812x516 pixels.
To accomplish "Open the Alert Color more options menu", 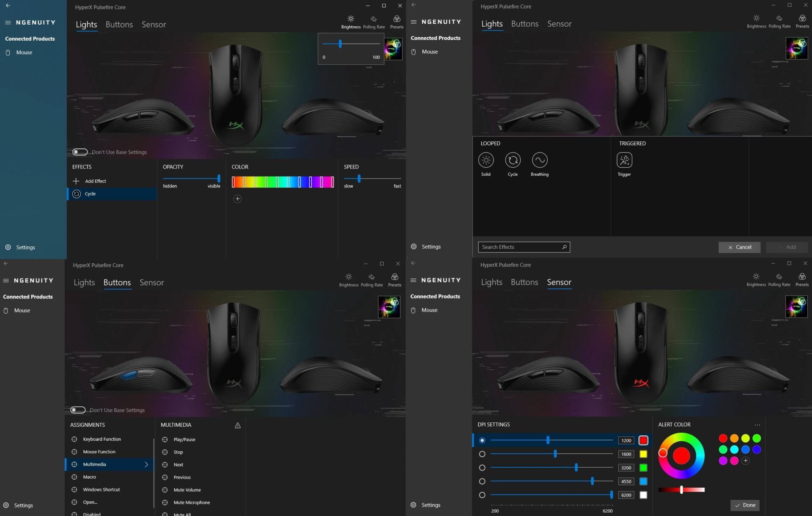I will tap(757, 425).
